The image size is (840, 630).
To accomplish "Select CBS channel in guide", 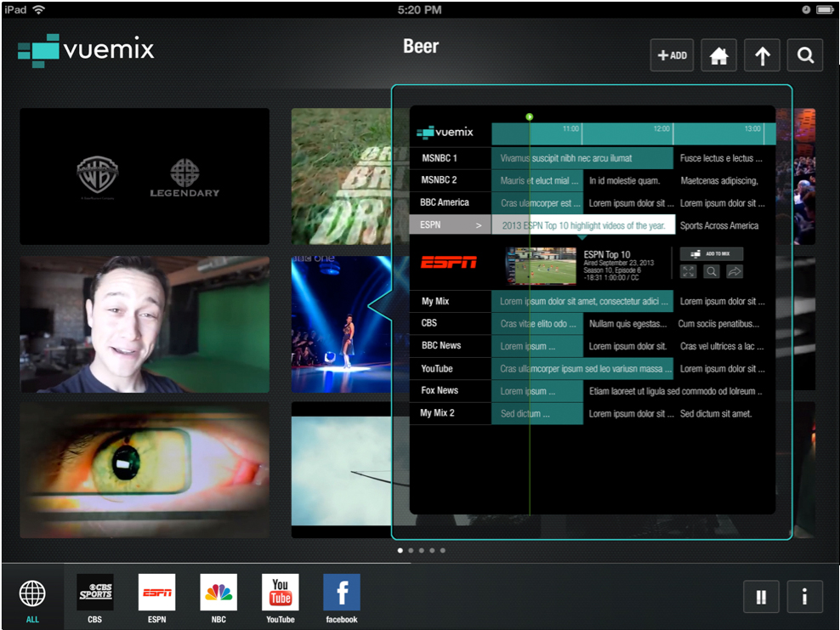I will coord(450,323).
